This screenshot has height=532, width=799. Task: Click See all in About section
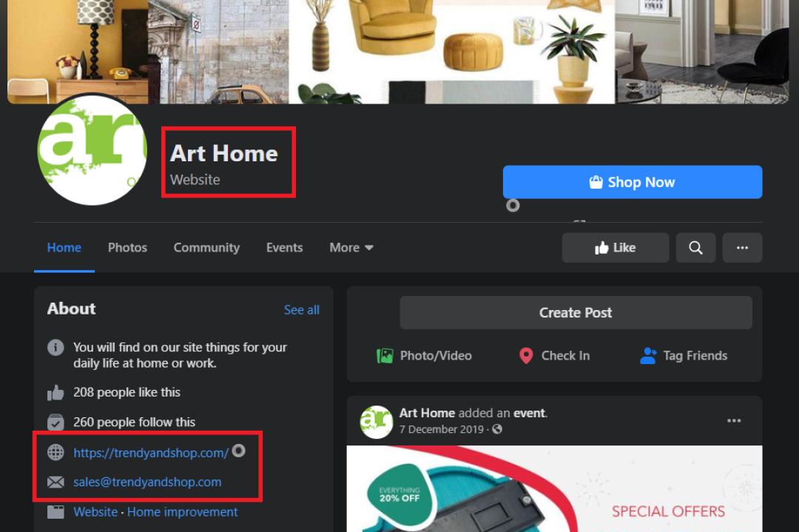point(302,310)
